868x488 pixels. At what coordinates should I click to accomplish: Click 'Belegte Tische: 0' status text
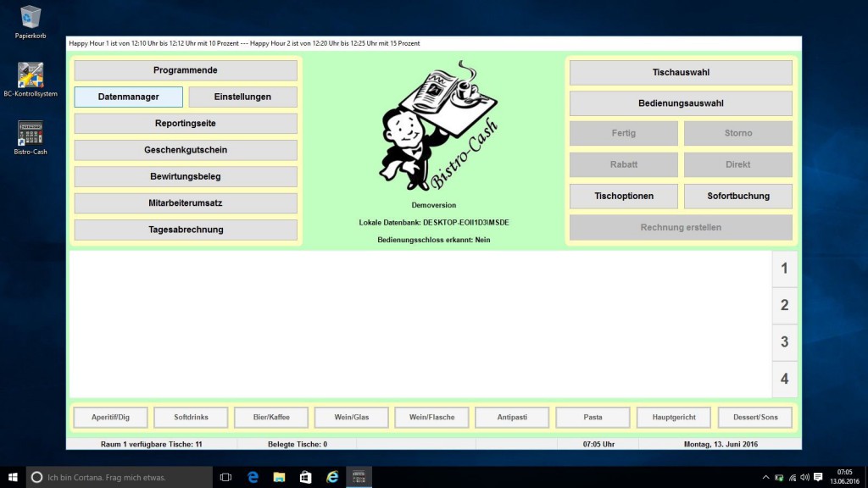pyautogui.click(x=298, y=444)
